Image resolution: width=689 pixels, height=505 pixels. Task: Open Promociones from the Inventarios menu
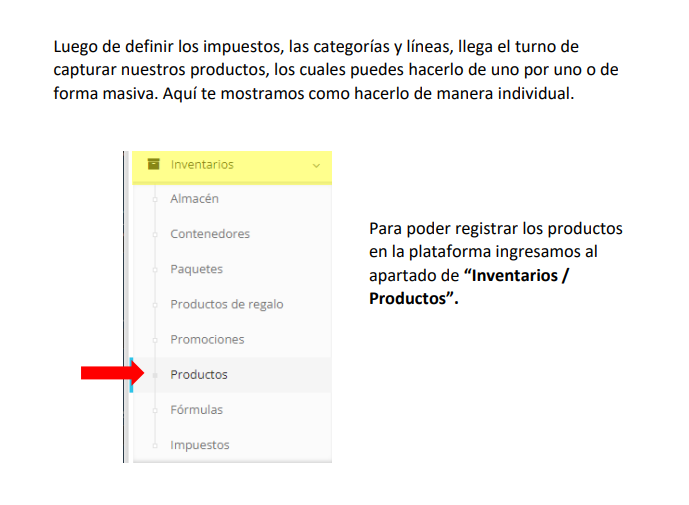207,339
